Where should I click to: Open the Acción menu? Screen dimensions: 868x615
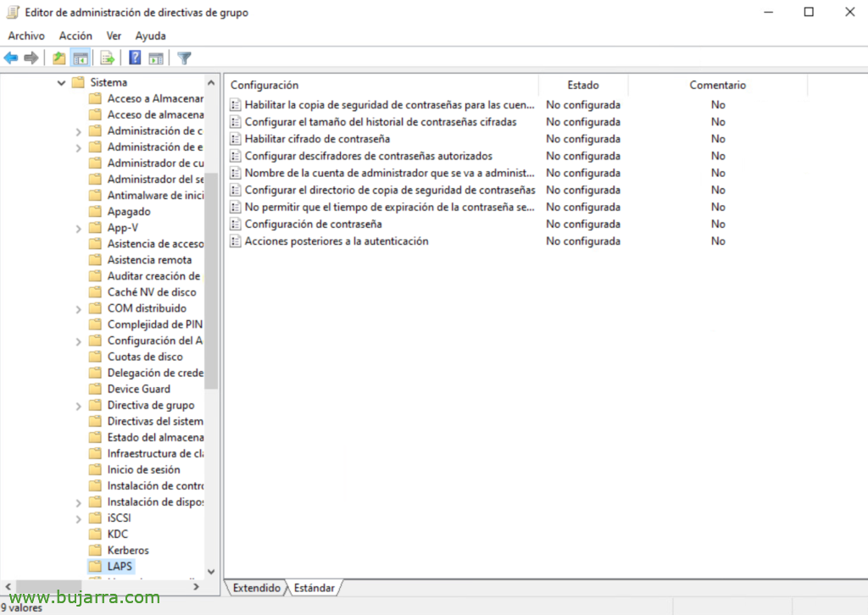point(75,36)
